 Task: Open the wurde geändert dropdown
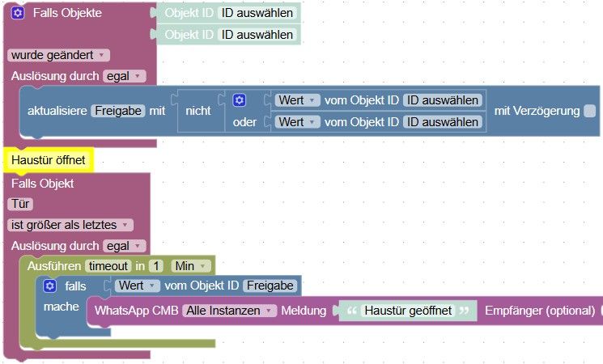tap(58, 55)
